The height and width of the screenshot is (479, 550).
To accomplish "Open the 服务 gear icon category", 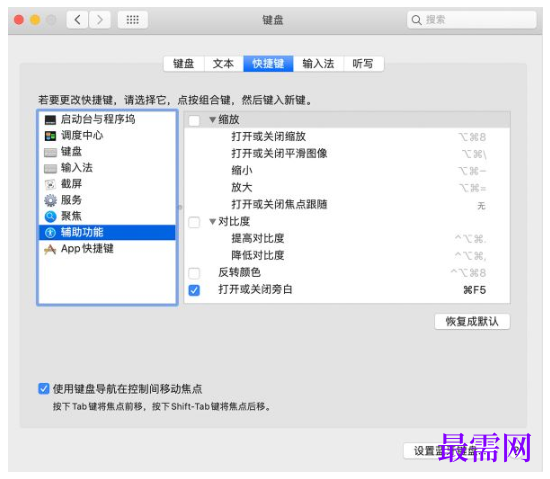I will (50, 200).
